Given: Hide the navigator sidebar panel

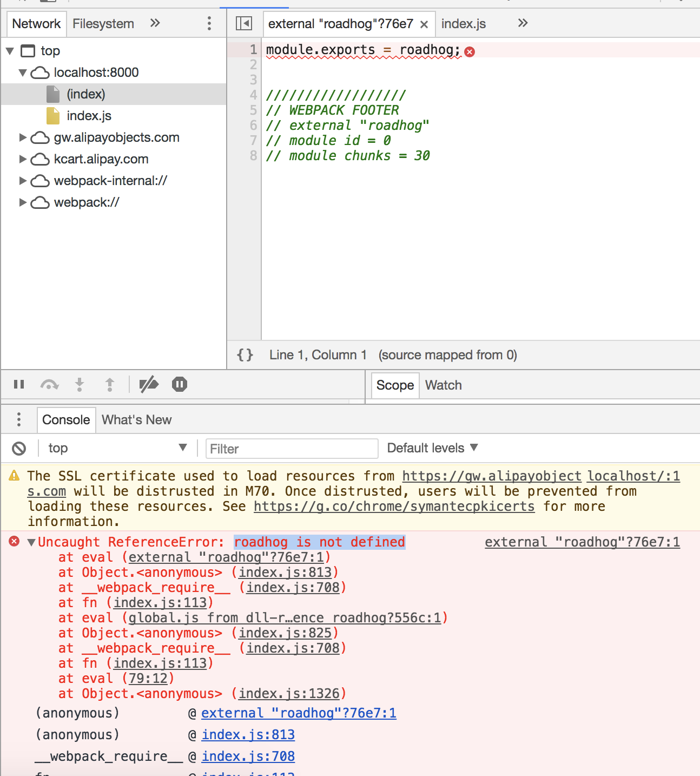Looking at the screenshot, I should click(244, 23).
